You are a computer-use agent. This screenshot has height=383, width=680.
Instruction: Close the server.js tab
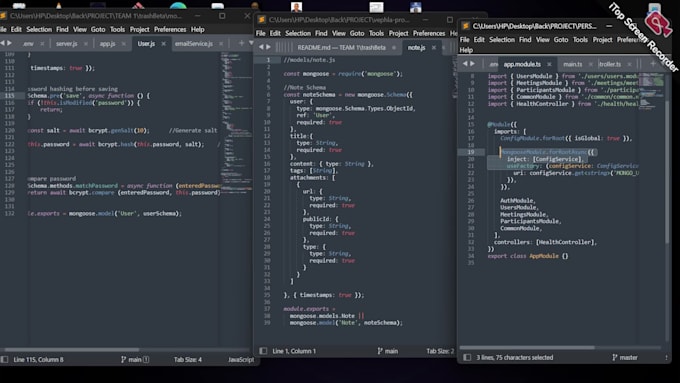pos(85,44)
